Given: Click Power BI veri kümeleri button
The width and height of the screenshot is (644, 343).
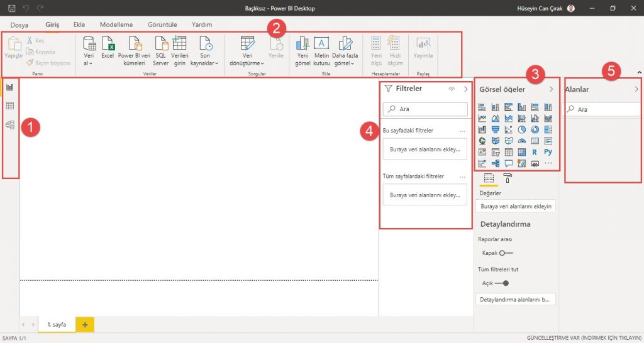Looking at the screenshot, I should coord(135,52).
